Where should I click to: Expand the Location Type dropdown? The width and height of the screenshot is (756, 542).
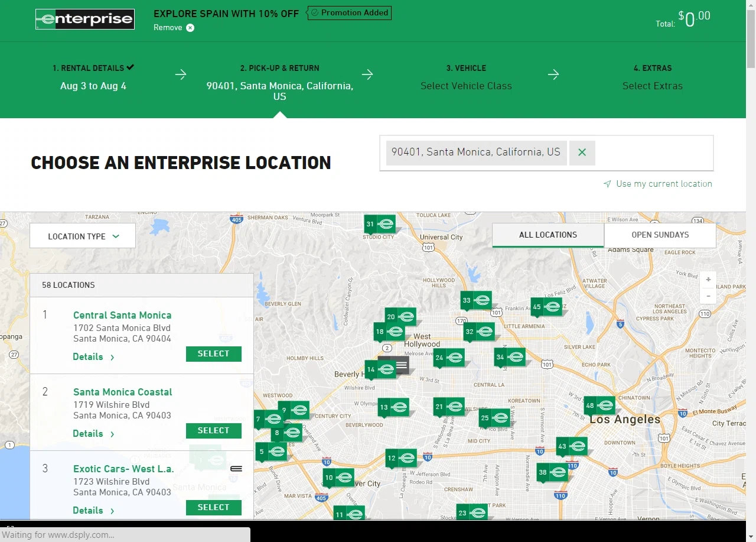click(x=83, y=236)
